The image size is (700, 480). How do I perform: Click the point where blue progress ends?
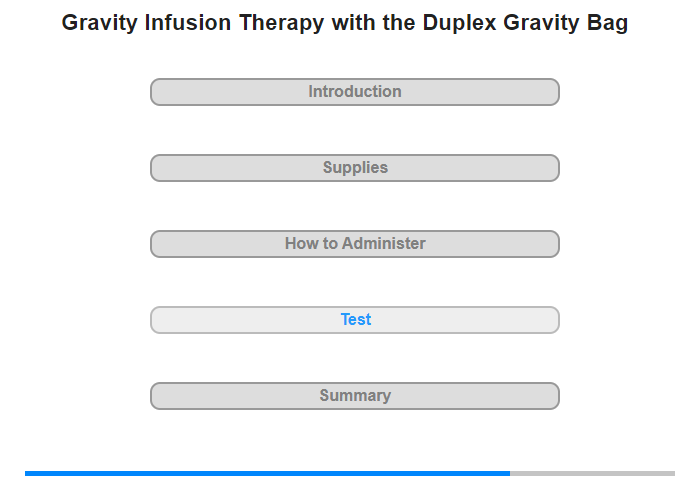[510, 473]
